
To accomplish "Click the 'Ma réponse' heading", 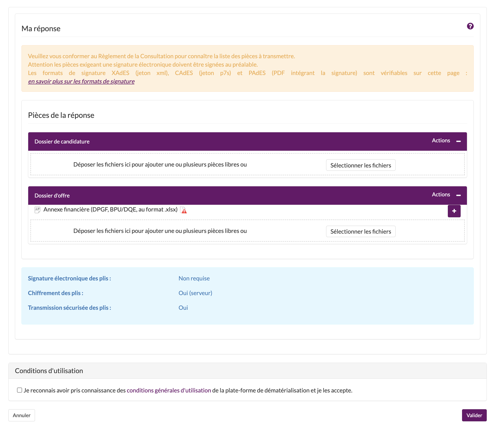I will [41, 28].
